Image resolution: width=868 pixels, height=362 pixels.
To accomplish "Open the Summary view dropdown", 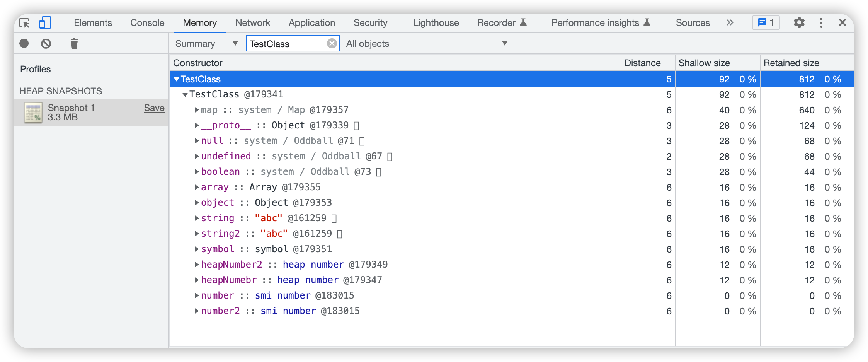I will (x=207, y=43).
